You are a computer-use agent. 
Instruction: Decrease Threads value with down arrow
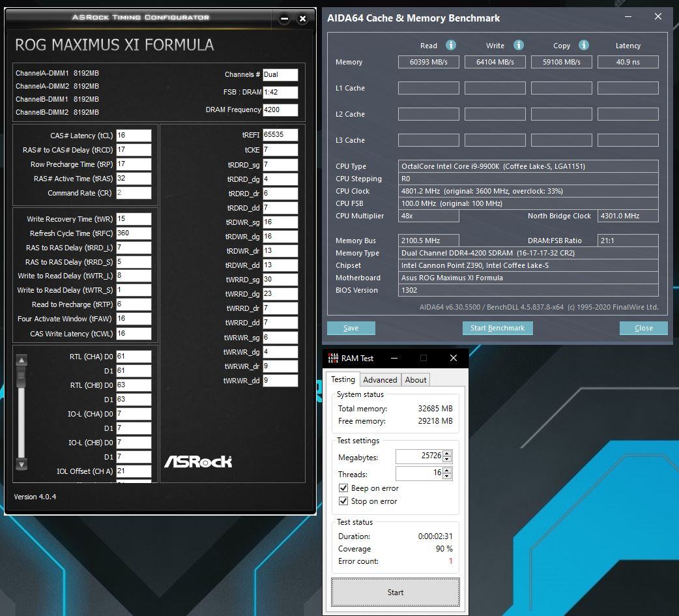(x=447, y=476)
